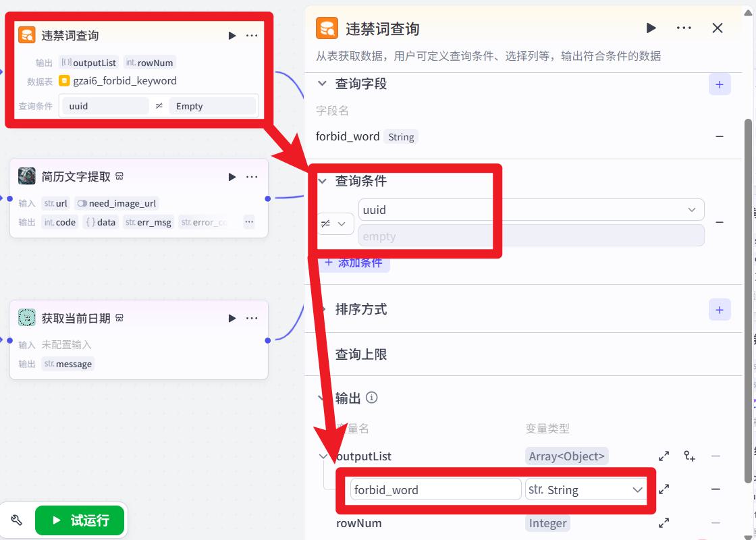Collapse the outputList tree item
This screenshot has width=756, height=540.
[322, 456]
